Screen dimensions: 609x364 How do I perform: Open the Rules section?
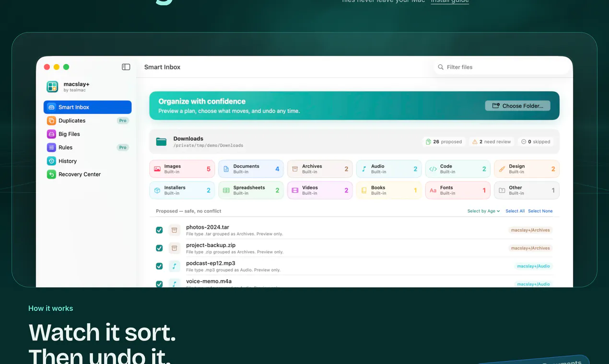(x=87, y=148)
